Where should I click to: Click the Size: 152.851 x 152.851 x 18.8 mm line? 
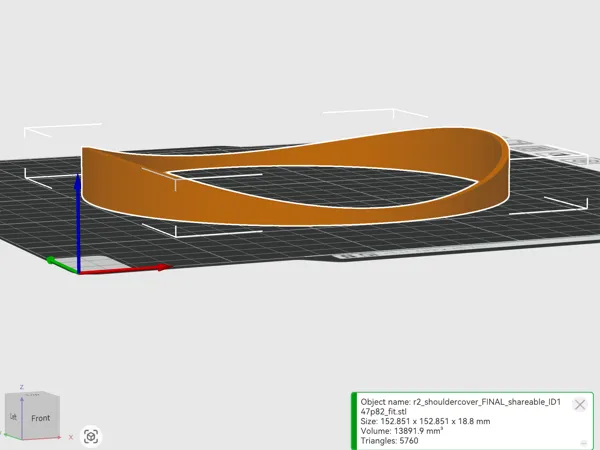click(425, 421)
